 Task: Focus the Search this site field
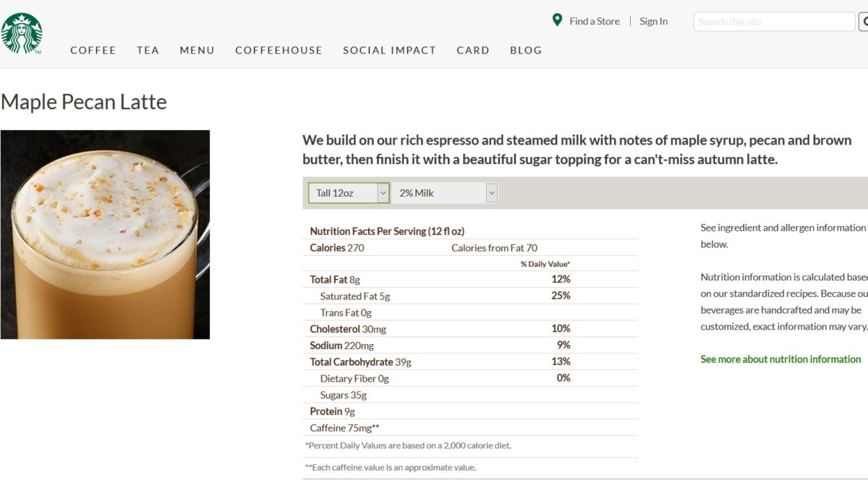pyautogui.click(x=774, y=22)
